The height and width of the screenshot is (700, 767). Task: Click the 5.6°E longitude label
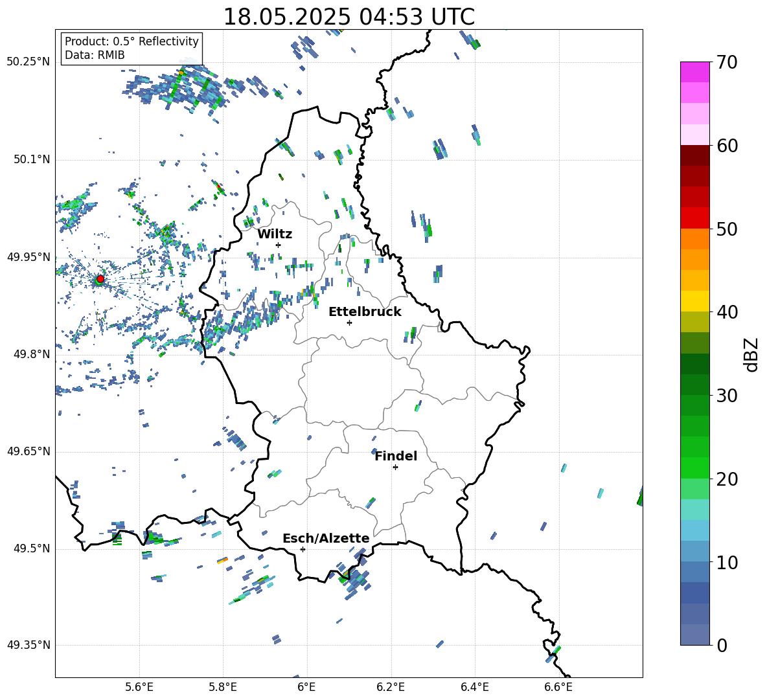tap(139, 688)
